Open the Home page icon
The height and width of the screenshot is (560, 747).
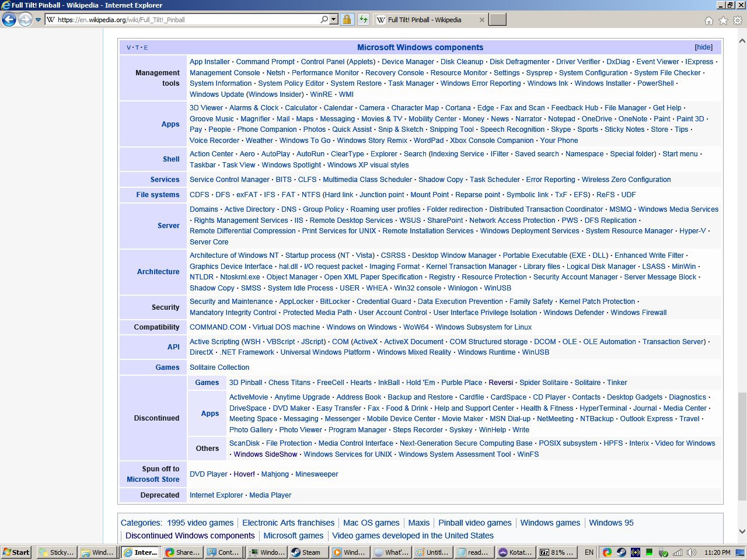[708, 20]
